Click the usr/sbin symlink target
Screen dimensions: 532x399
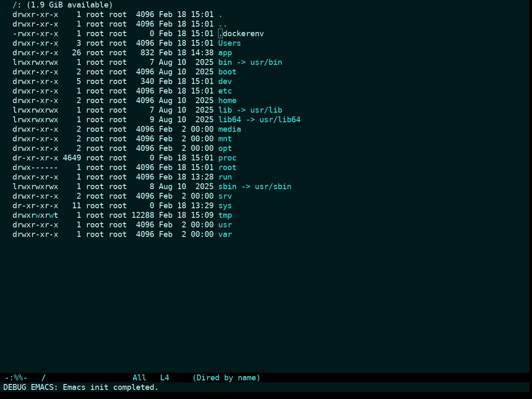click(273, 187)
